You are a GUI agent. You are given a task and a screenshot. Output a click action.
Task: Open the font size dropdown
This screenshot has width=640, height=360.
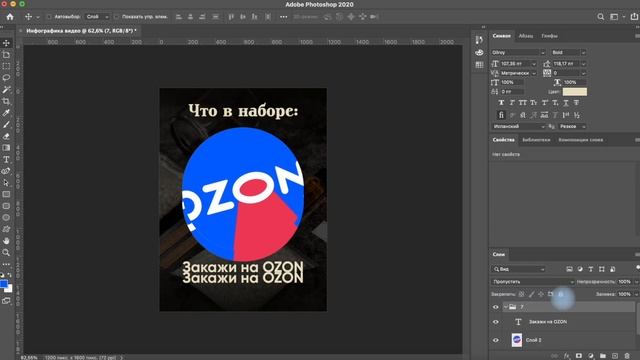(x=534, y=64)
